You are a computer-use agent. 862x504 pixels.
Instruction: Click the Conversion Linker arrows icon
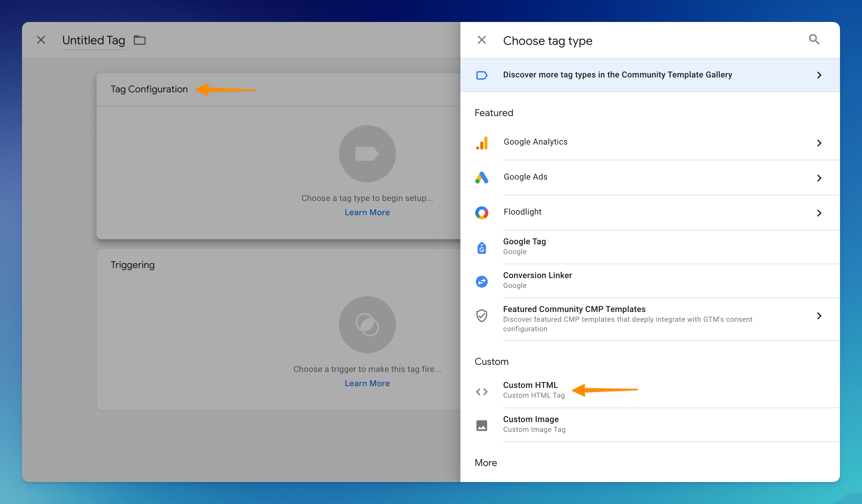481,281
